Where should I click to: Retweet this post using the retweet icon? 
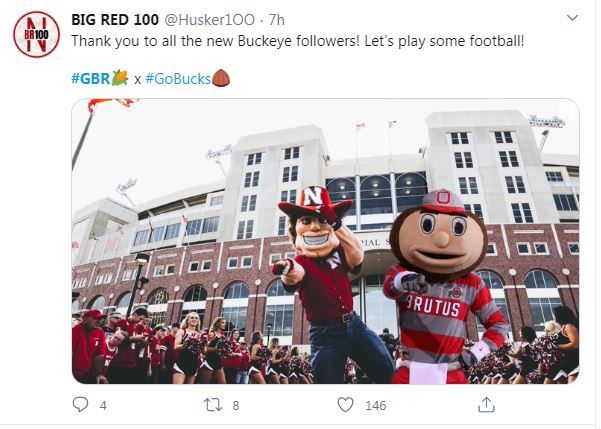213,405
